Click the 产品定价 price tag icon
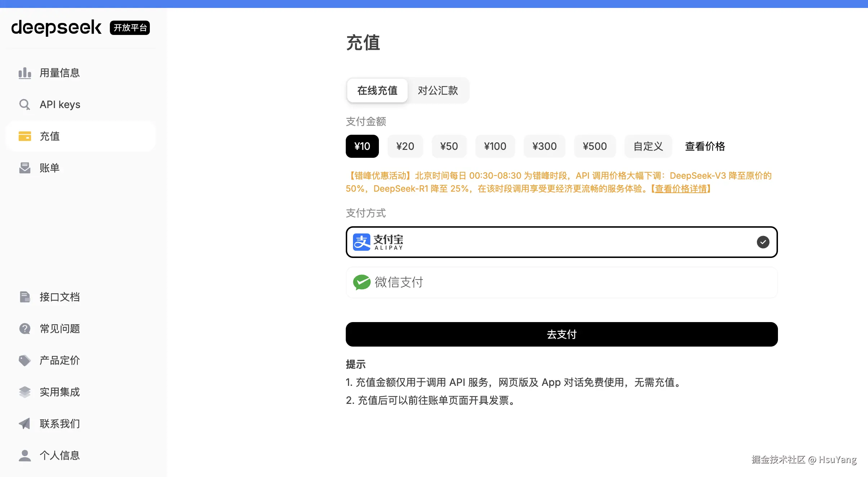 coord(24,360)
